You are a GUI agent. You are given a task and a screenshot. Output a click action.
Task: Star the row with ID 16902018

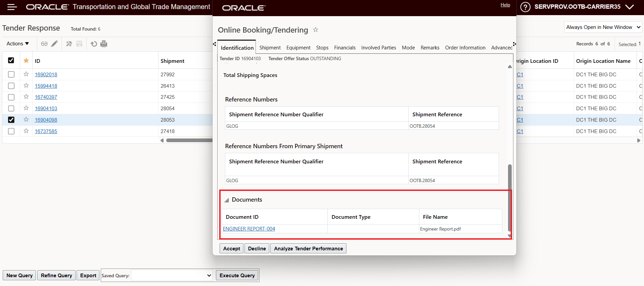pos(26,74)
